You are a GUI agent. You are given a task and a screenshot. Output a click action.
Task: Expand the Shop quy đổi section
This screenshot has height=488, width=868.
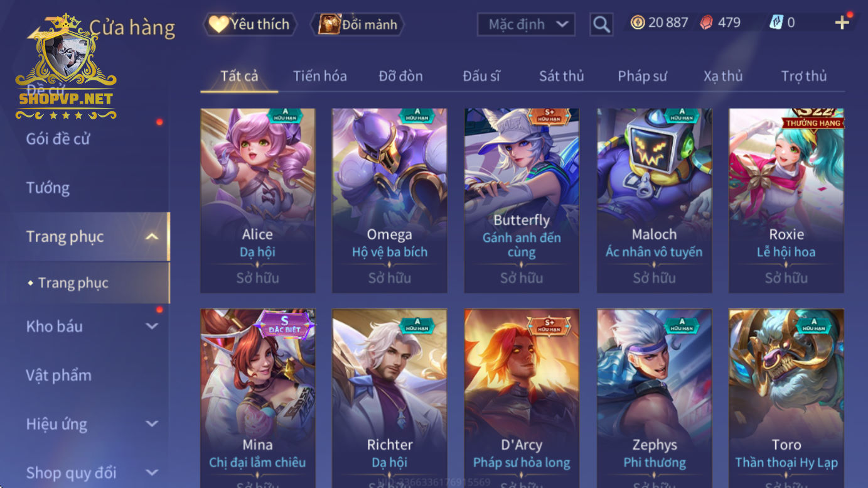(151, 472)
